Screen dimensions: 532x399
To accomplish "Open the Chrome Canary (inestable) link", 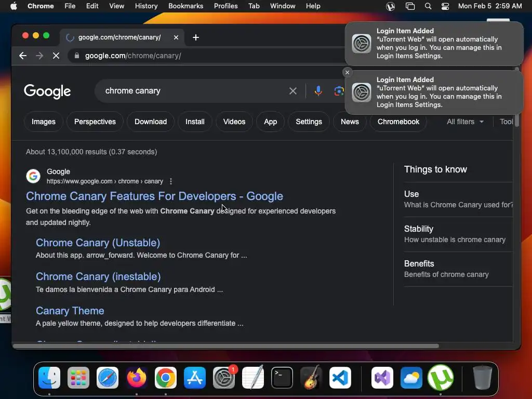I will pos(98,276).
